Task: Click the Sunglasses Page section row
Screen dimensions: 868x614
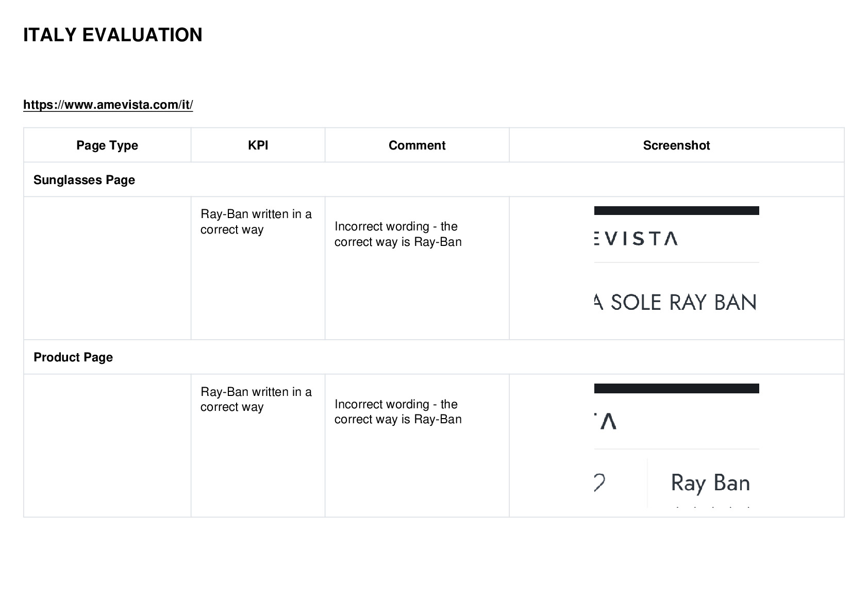Action: tap(433, 180)
